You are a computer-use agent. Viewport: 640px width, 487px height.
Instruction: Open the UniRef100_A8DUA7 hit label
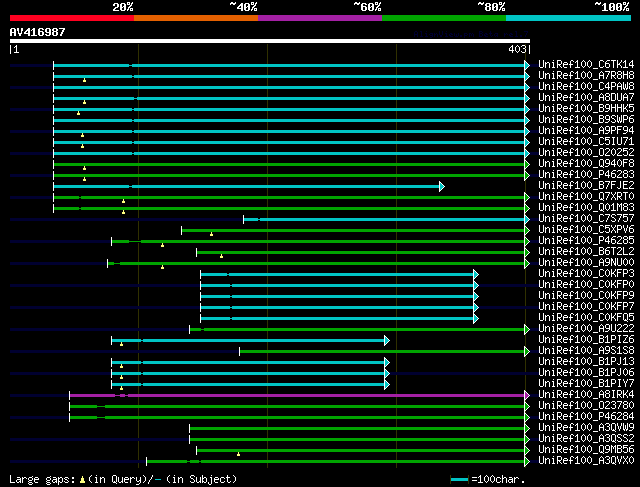click(586, 98)
